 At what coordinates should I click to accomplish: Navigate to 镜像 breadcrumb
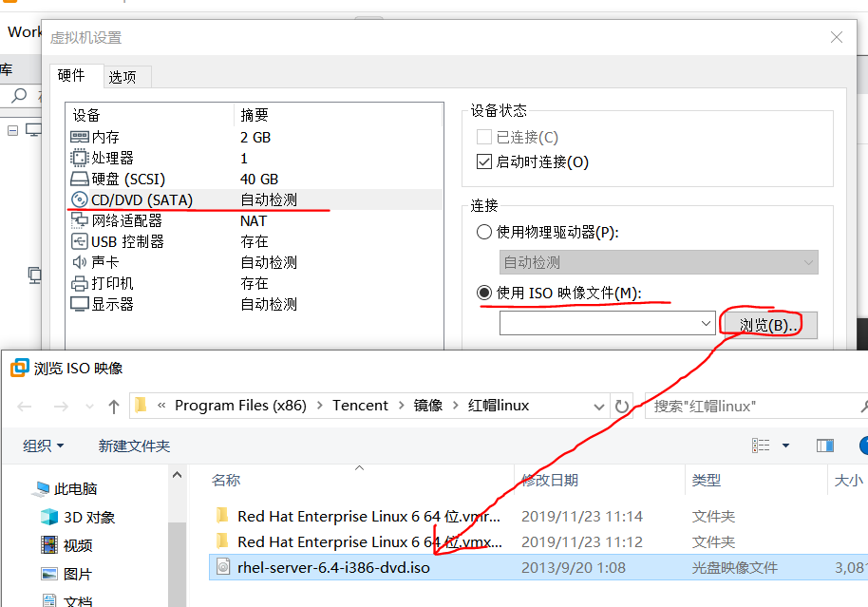tap(428, 406)
